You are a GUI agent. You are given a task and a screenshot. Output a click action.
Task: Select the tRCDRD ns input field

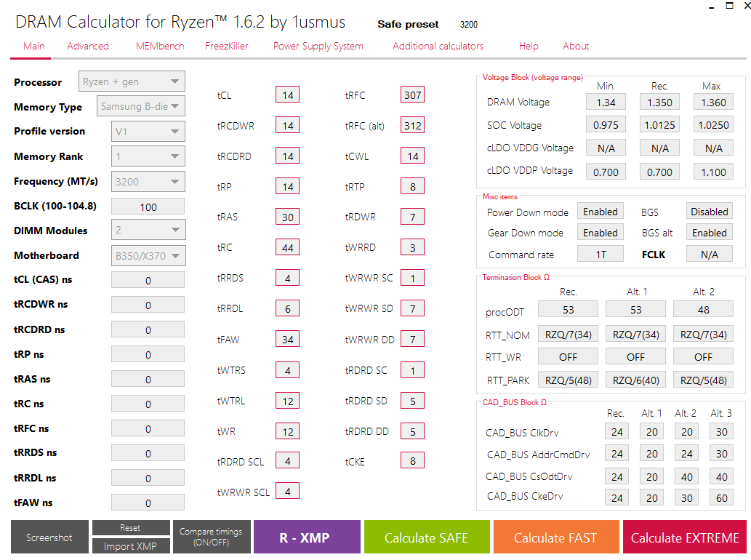click(148, 329)
